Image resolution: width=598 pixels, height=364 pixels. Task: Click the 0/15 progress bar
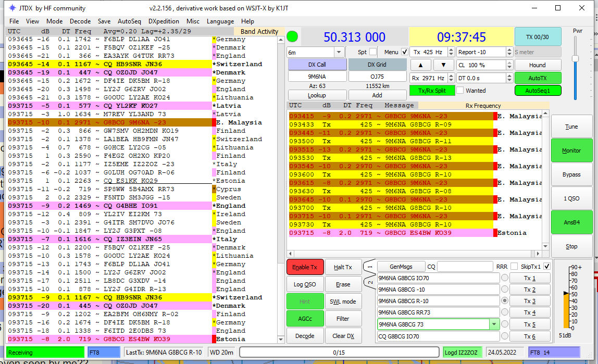[x=339, y=353]
